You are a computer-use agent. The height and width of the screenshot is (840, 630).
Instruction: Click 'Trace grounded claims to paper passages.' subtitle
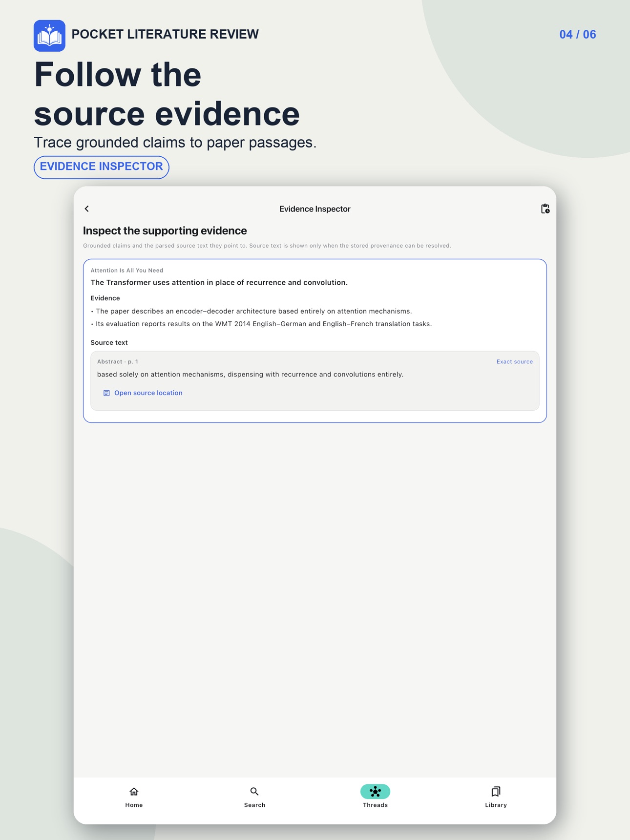pos(175,143)
